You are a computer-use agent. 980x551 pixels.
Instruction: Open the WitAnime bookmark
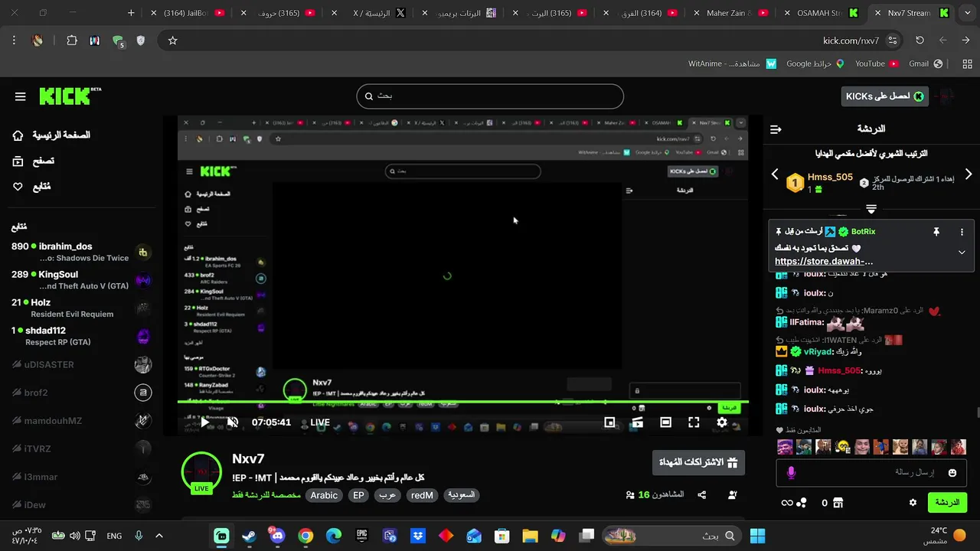point(732,64)
